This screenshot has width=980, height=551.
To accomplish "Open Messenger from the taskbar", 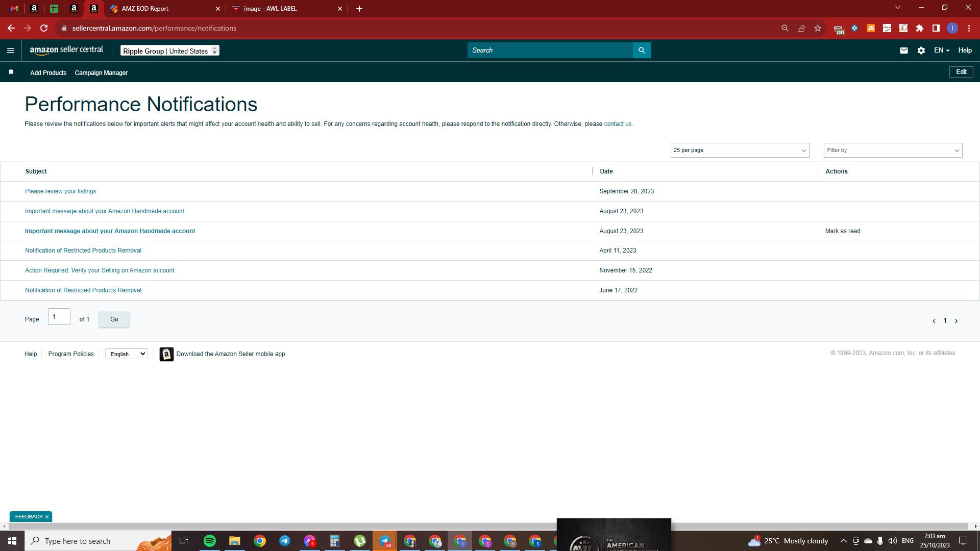I will pos(310,541).
